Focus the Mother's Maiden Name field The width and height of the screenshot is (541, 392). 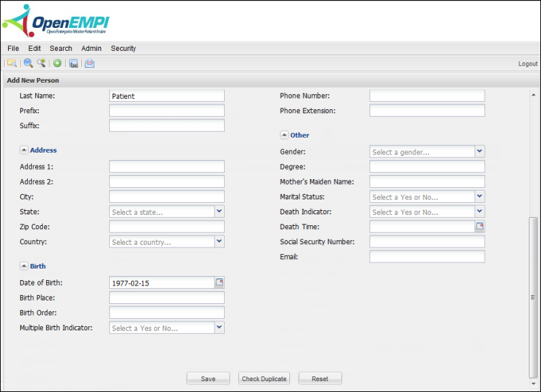tap(427, 181)
